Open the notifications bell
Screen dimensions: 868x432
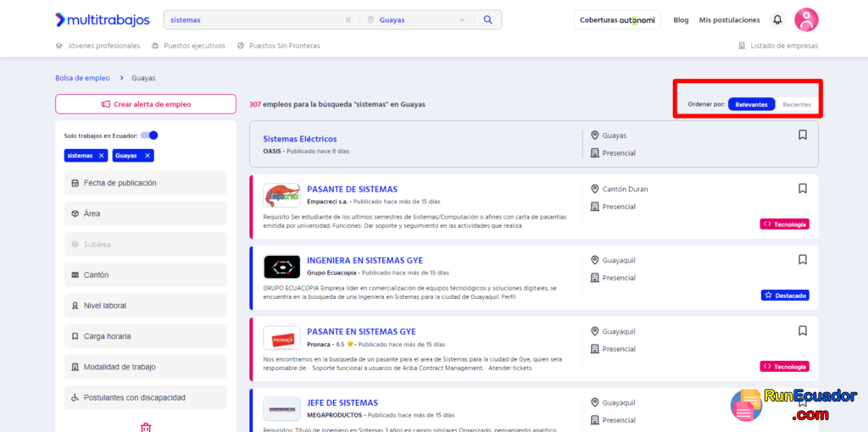[778, 20]
